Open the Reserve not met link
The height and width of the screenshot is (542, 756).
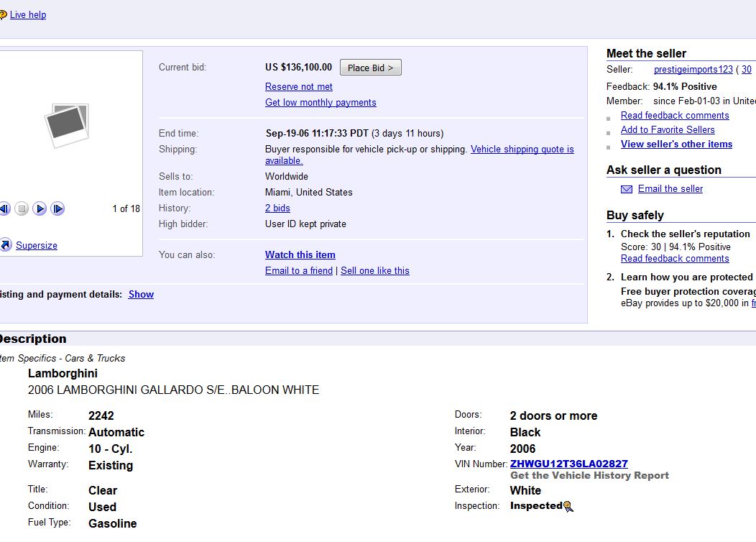click(x=298, y=86)
